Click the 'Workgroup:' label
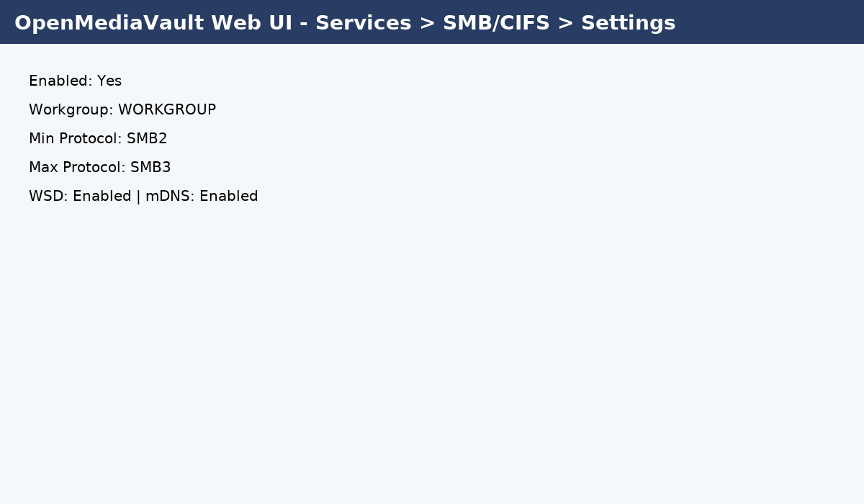 point(71,110)
